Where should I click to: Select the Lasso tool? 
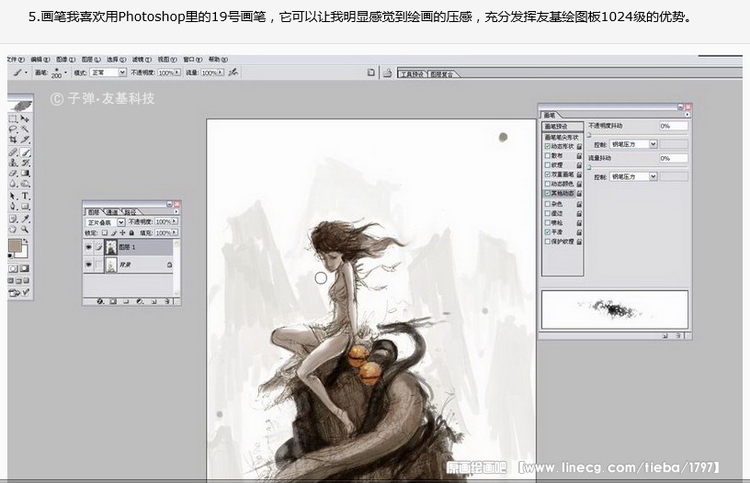13,129
